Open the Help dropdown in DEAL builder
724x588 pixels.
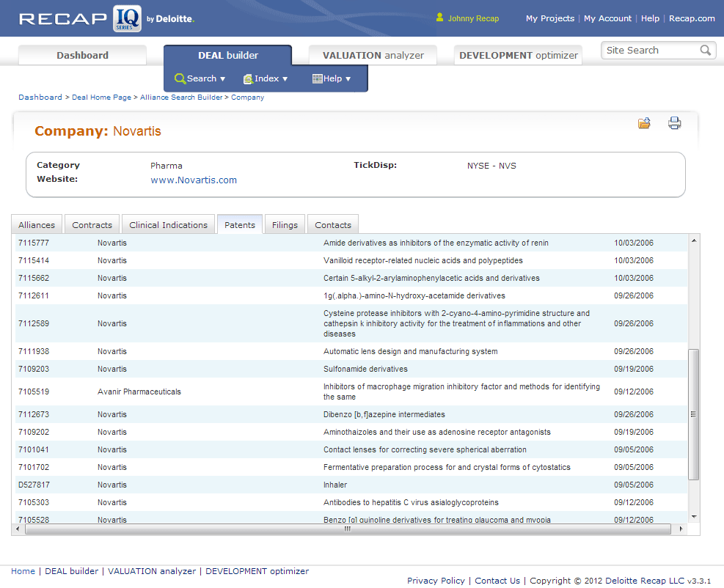pyautogui.click(x=332, y=79)
